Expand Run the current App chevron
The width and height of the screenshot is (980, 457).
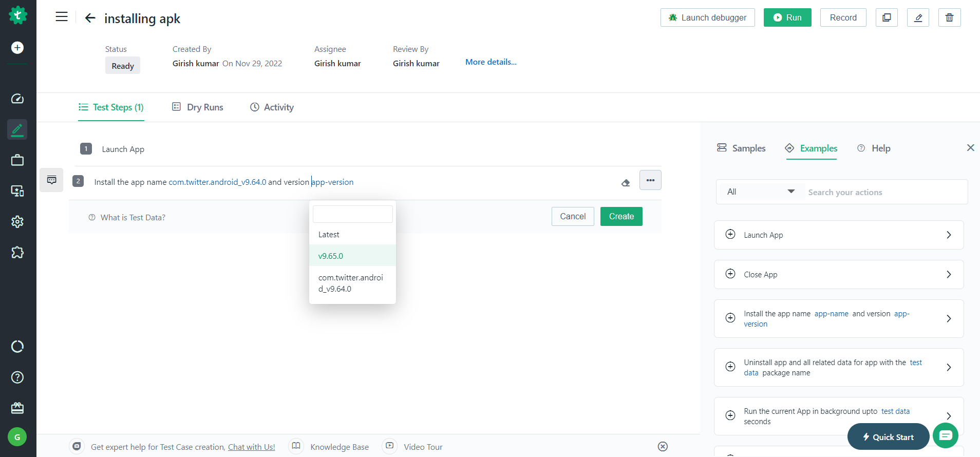[x=949, y=416]
